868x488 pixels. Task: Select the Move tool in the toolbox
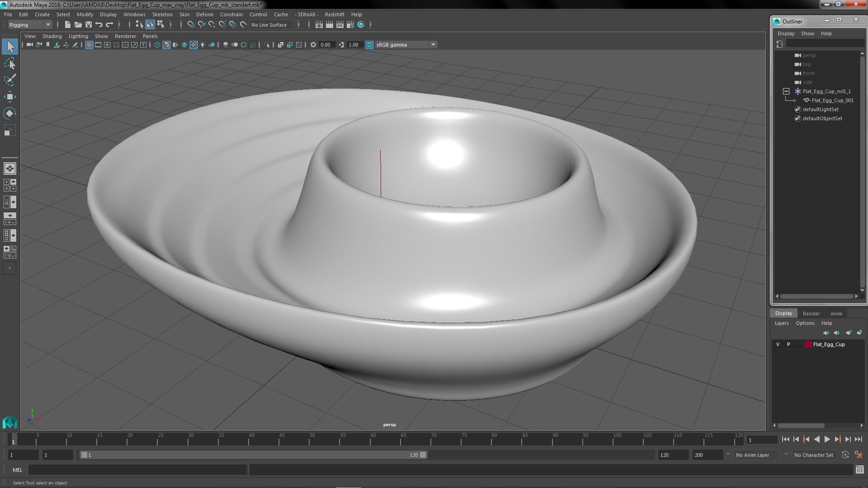(9, 97)
